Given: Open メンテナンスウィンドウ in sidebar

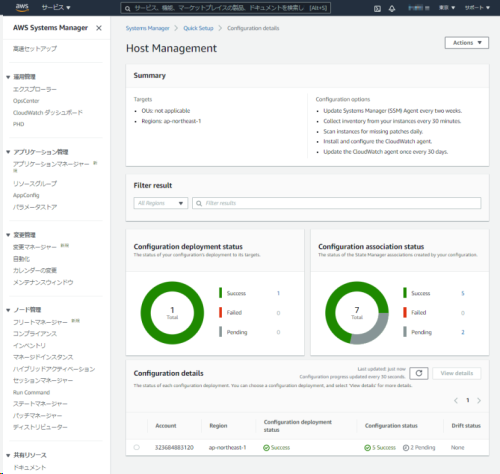Looking at the screenshot, I should click(43, 282).
